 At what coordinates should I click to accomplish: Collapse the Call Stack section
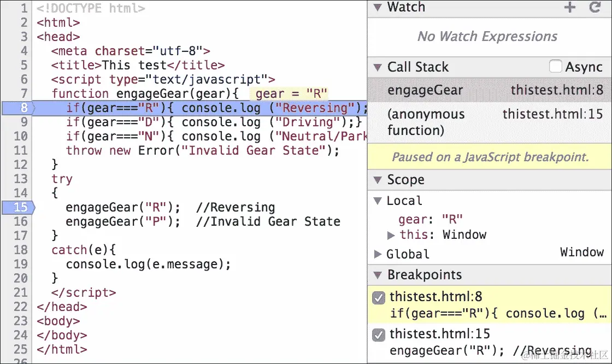tap(378, 67)
